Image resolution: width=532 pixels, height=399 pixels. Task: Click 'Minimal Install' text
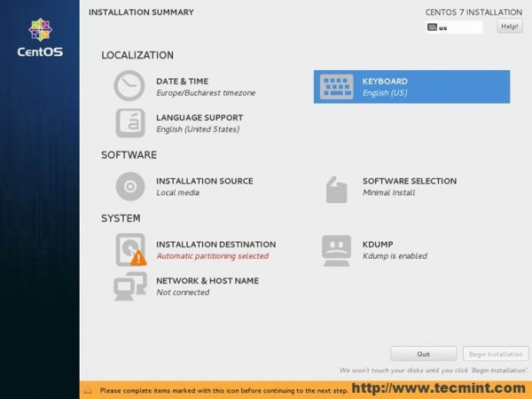389,192
